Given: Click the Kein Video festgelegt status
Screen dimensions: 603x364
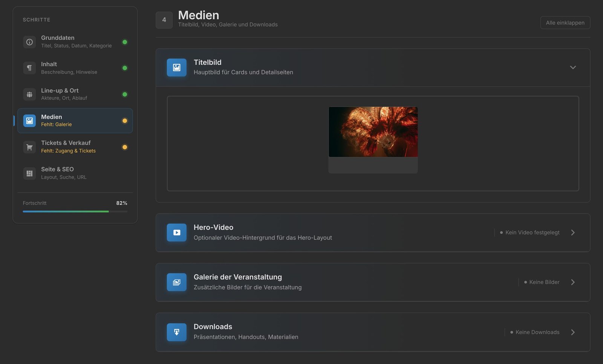Looking at the screenshot, I should point(530,232).
